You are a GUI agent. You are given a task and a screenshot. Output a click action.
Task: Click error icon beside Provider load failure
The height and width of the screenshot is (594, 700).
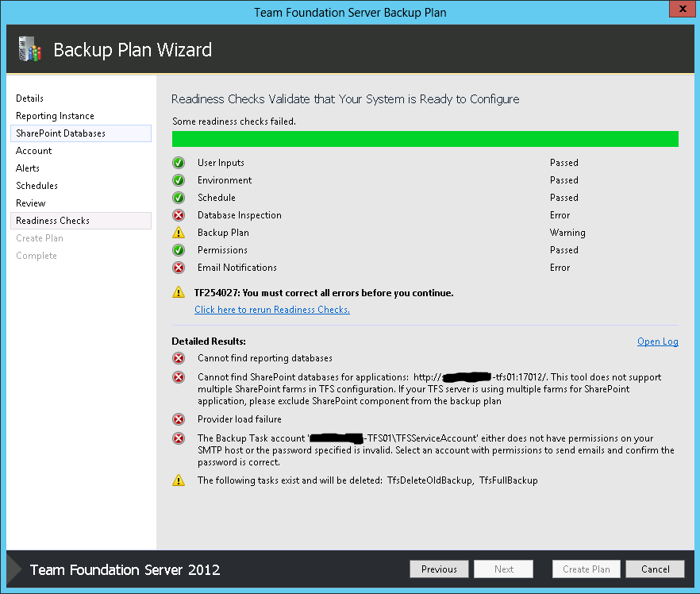pyautogui.click(x=179, y=419)
